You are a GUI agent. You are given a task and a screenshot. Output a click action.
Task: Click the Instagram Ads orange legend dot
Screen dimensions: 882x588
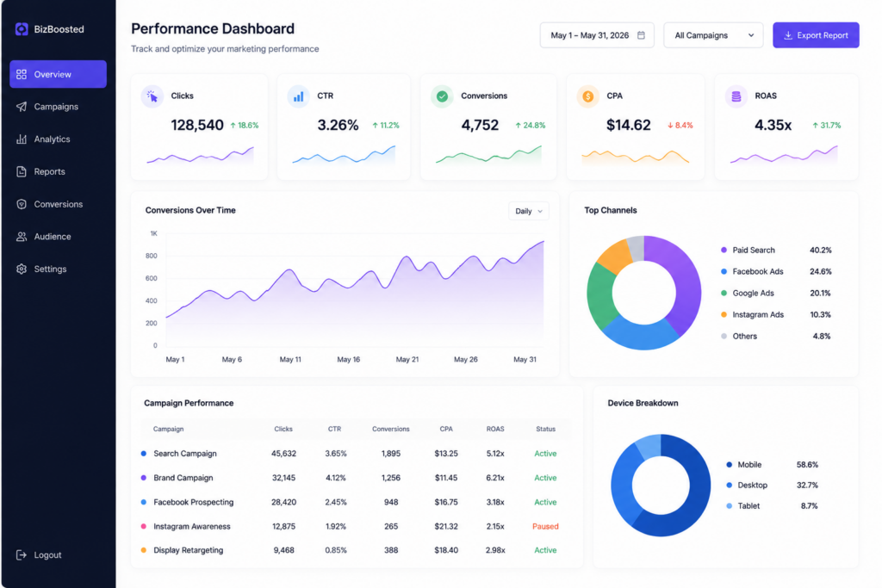[724, 315]
